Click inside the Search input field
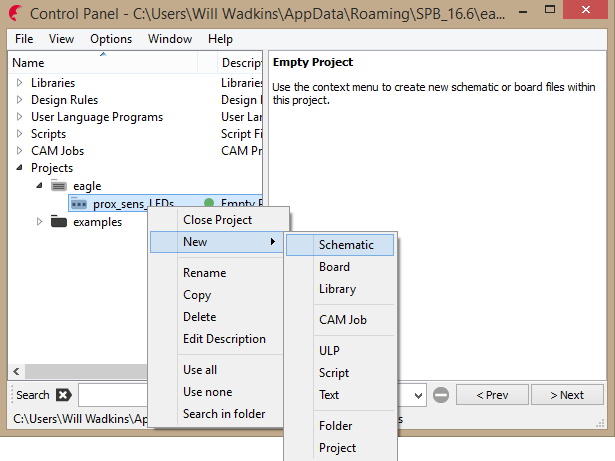 pos(113,395)
